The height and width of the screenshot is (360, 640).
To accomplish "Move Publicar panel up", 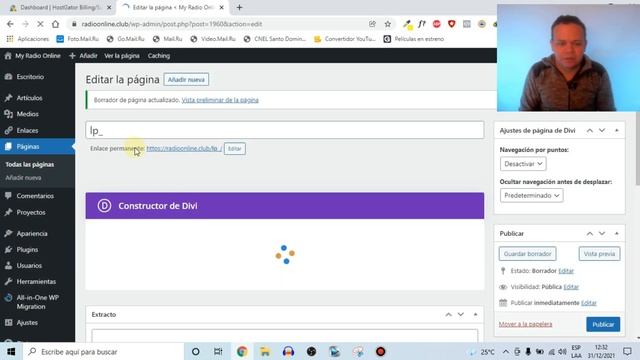I will (x=590, y=233).
